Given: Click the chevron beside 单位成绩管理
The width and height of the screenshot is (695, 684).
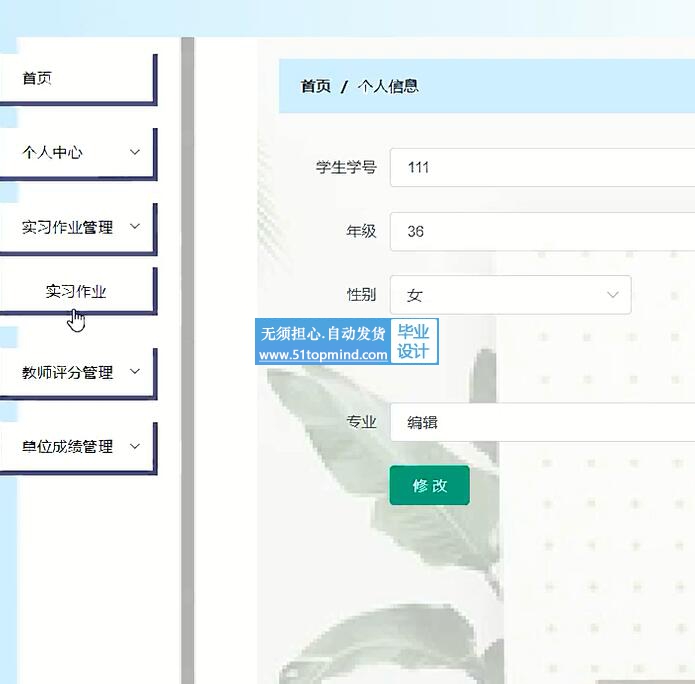Looking at the screenshot, I should (135, 446).
